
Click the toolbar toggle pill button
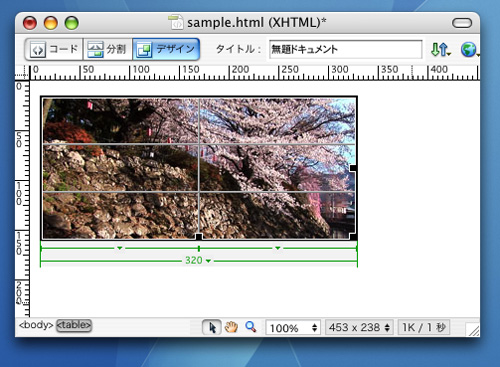click(x=462, y=23)
